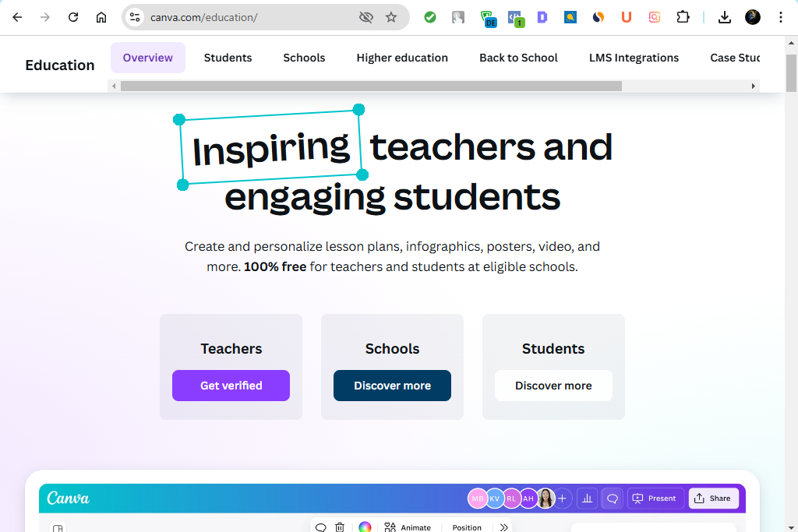Open the Position settings in the editor toolbar
The height and width of the screenshot is (532, 798).
(x=466, y=527)
